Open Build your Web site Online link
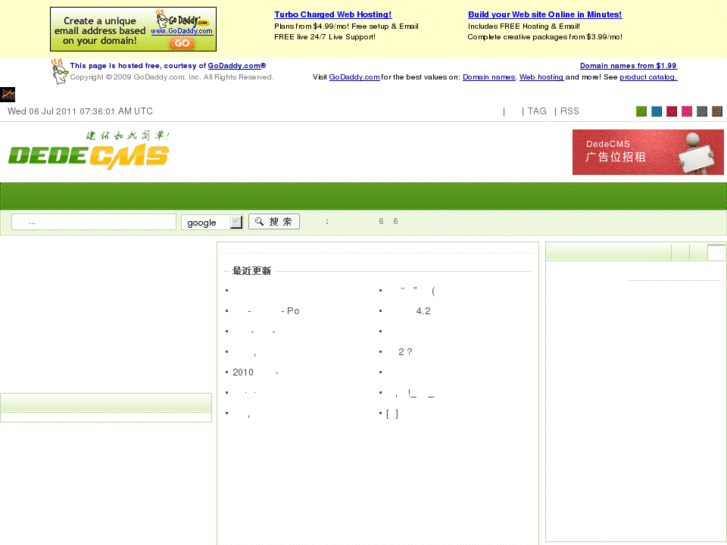The image size is (727, 545). [x=545, y=14]
